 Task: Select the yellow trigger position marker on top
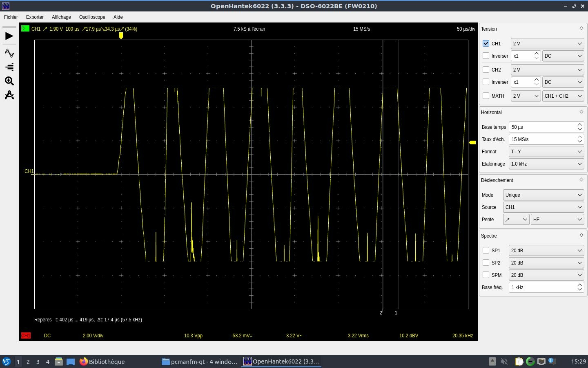(121, 36)
